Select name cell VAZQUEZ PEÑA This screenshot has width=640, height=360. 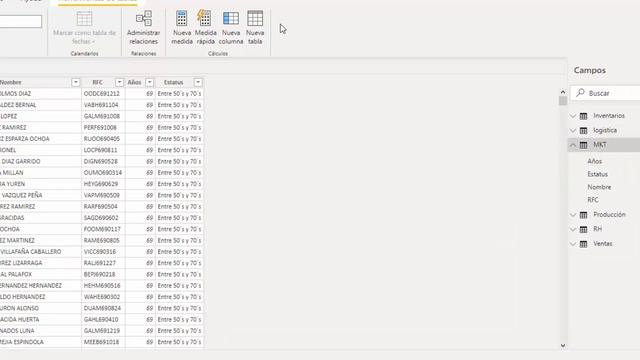coord(40,195)
